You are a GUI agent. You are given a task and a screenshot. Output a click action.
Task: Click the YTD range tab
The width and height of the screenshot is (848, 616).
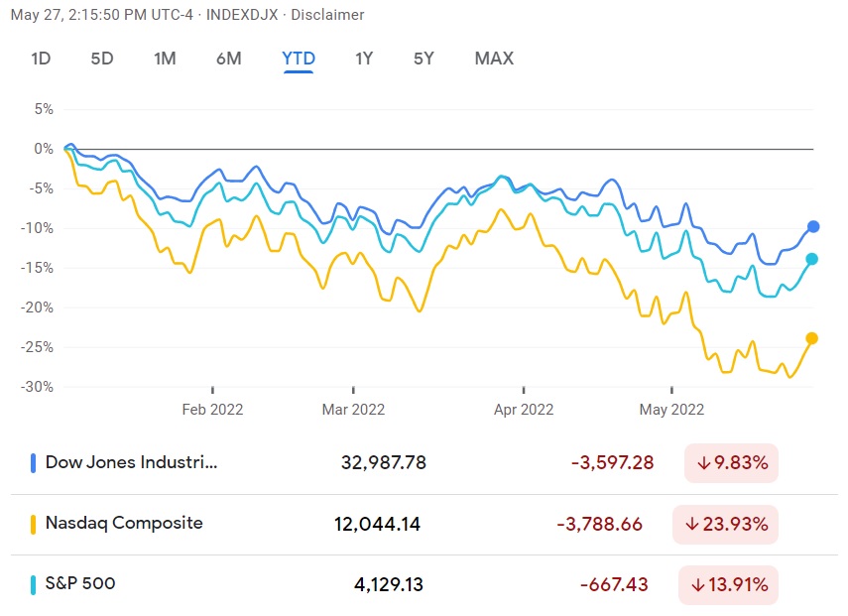(x=299, y=59)
